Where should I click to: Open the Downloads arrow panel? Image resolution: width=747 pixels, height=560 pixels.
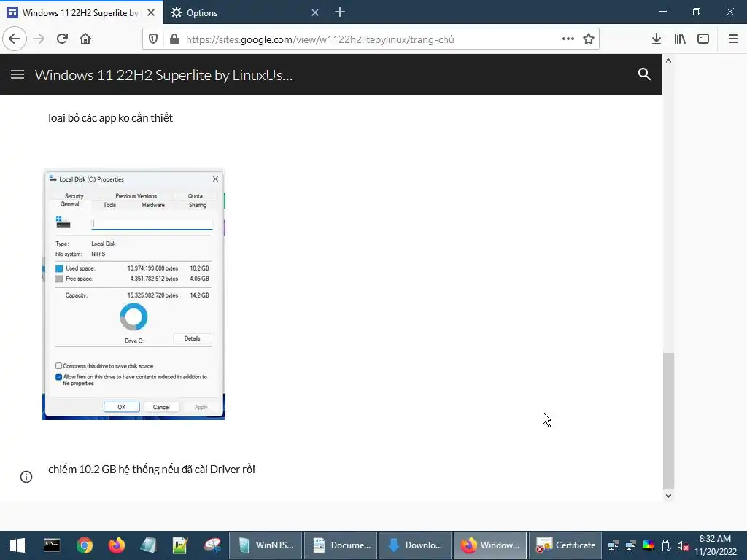(x=657, y=39)
